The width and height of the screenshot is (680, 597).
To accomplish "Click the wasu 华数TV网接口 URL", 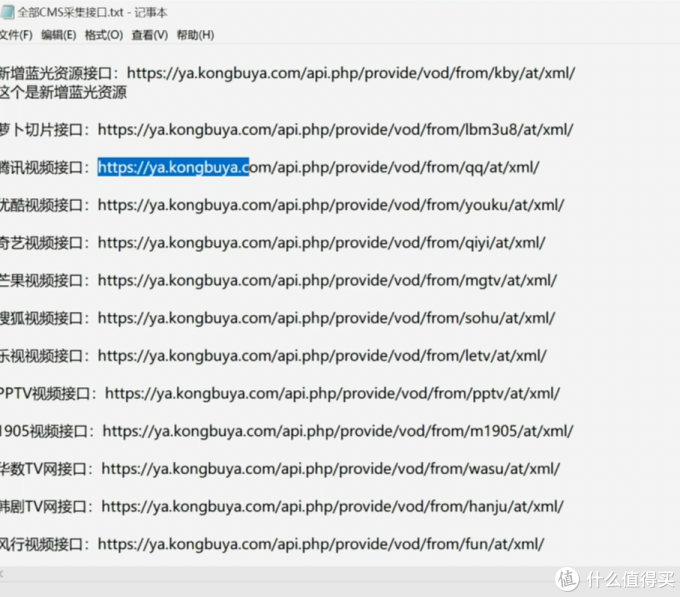I will tap(330, 469).
